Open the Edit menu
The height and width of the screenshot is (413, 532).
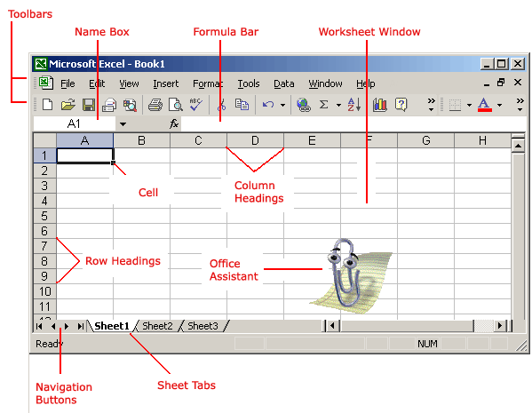click(x=97, y=83)
